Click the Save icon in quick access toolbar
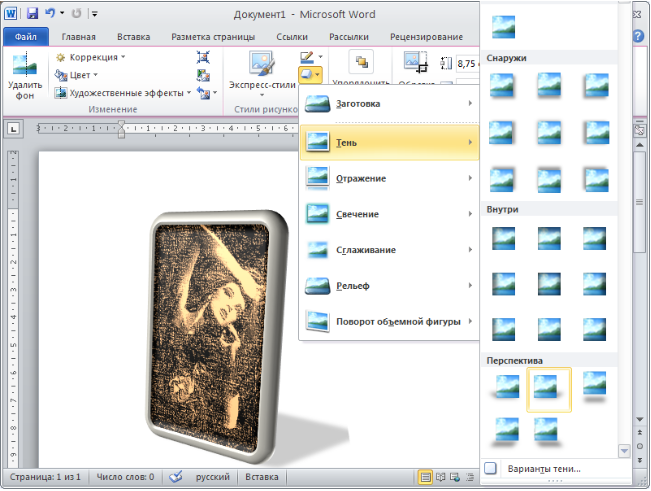This screenshot has width=651, height=491. coord(32,14)
